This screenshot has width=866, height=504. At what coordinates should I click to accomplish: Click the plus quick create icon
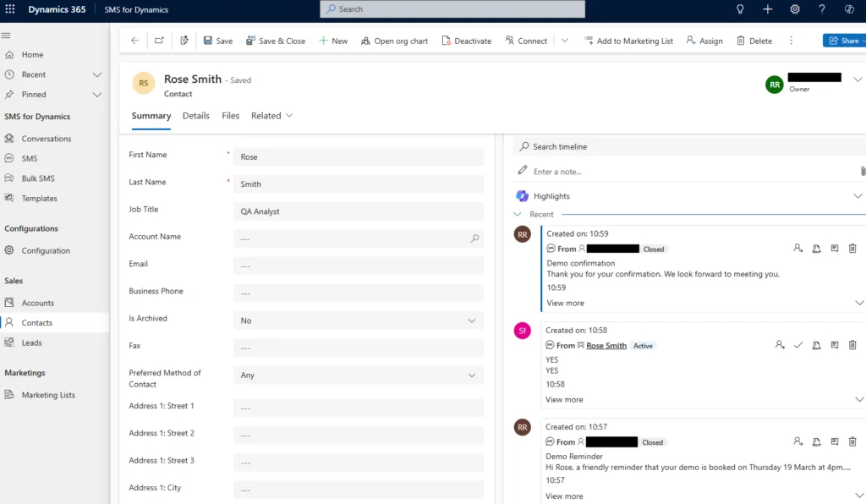(x=767, y=8)
